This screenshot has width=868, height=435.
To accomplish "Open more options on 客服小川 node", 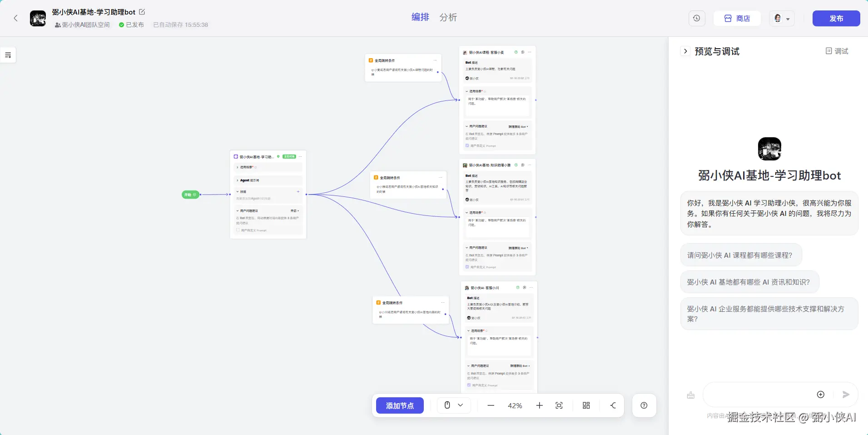I will click(x=531, y=288).
